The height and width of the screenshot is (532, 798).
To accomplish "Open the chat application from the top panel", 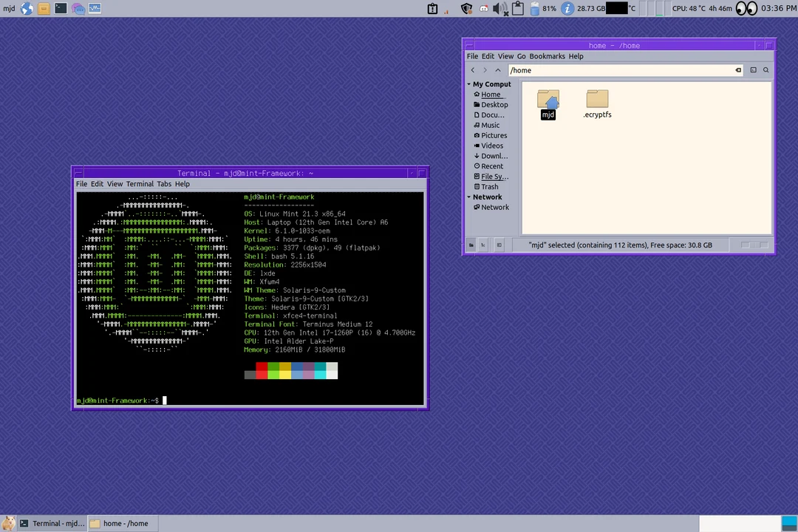I will (78, 8).
